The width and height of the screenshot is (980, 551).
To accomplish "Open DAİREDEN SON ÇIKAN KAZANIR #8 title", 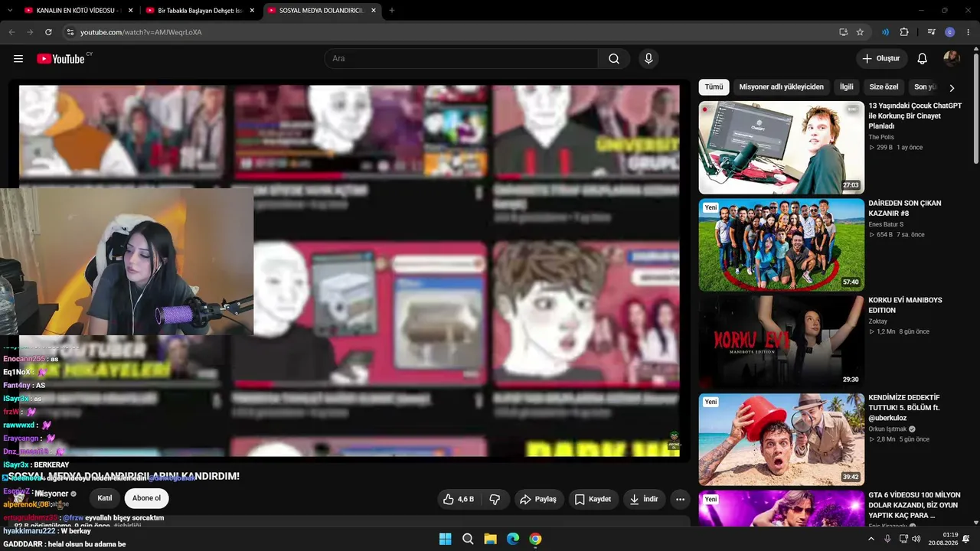I will coord(904,208).
